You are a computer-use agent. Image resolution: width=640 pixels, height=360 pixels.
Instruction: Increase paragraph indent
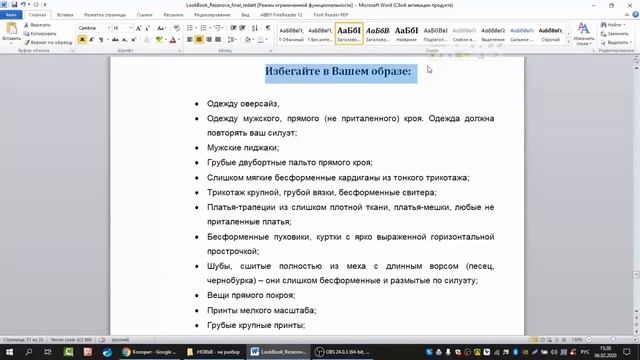pos(242,28)
